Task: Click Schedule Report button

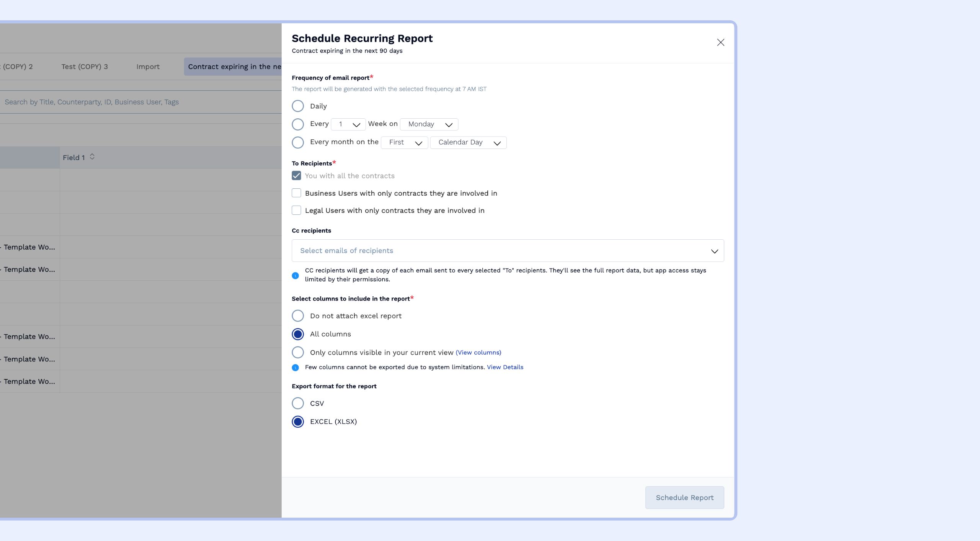Action: [684, 497]
